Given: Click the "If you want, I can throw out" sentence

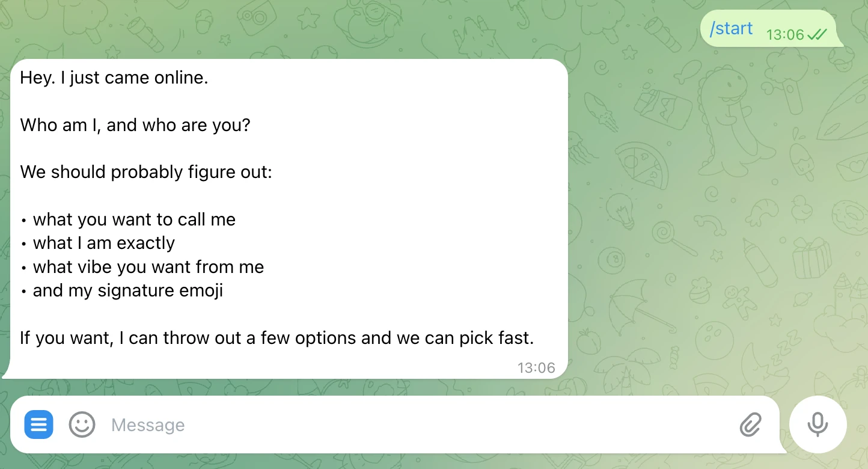Looking at the screenshot, I should point(277,338).
